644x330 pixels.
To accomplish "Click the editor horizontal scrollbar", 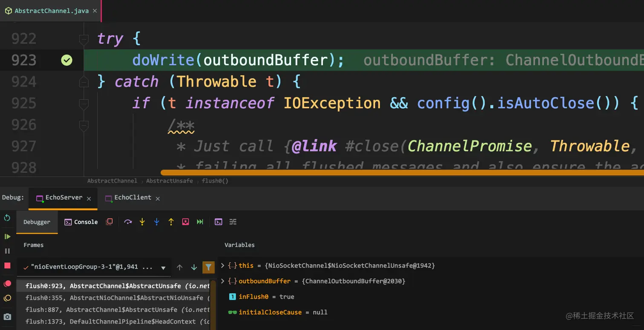I will (x=402, y=173).
